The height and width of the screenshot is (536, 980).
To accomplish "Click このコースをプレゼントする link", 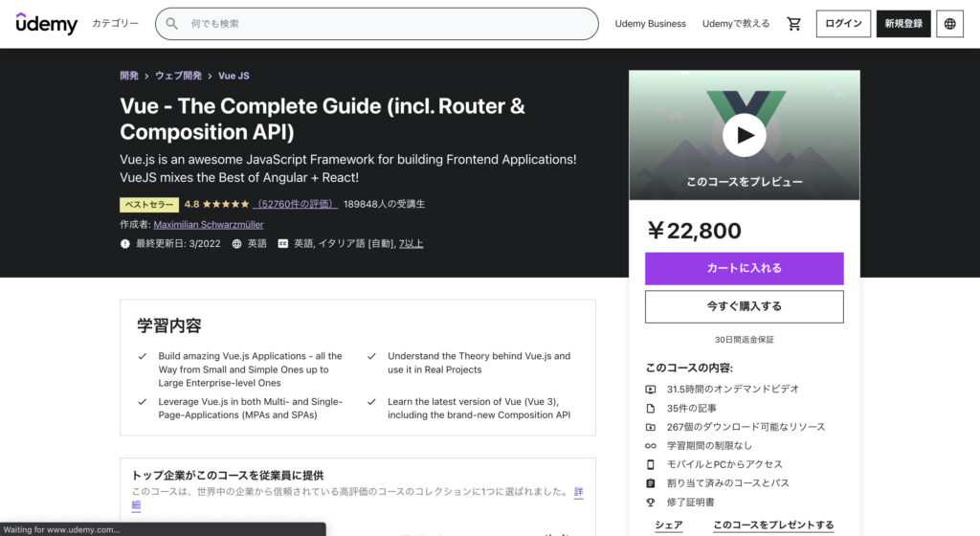I will [773, 525].
